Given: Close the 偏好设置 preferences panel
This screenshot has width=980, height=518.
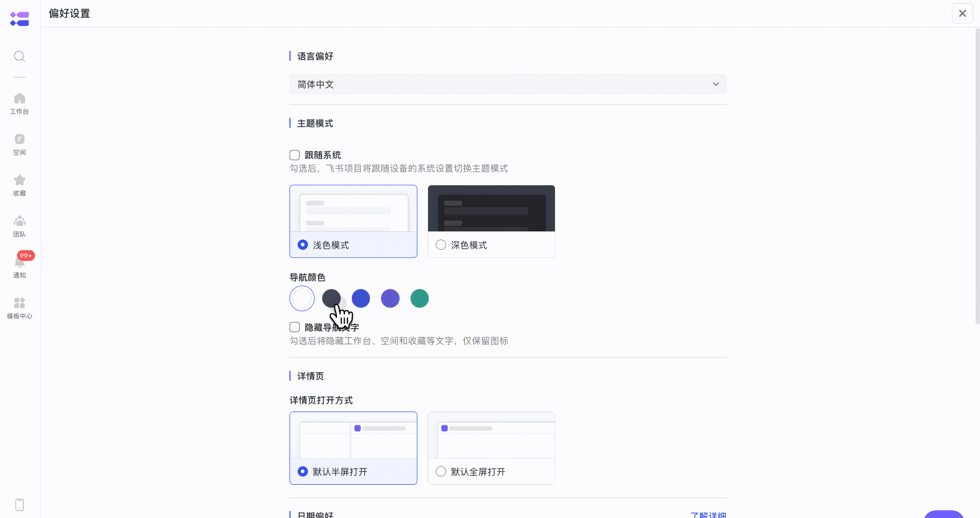Looking at the screenshot, I should click(x=962, y=13).
